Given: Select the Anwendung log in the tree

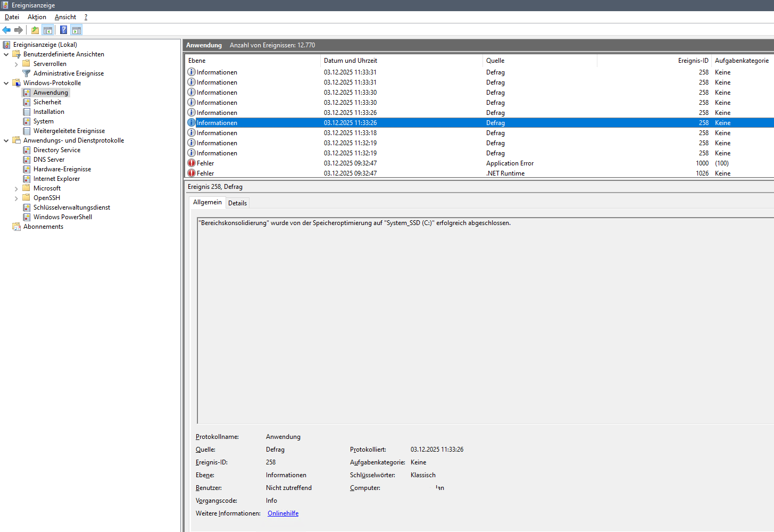Looking at the screenshot, I should (51, 93).
